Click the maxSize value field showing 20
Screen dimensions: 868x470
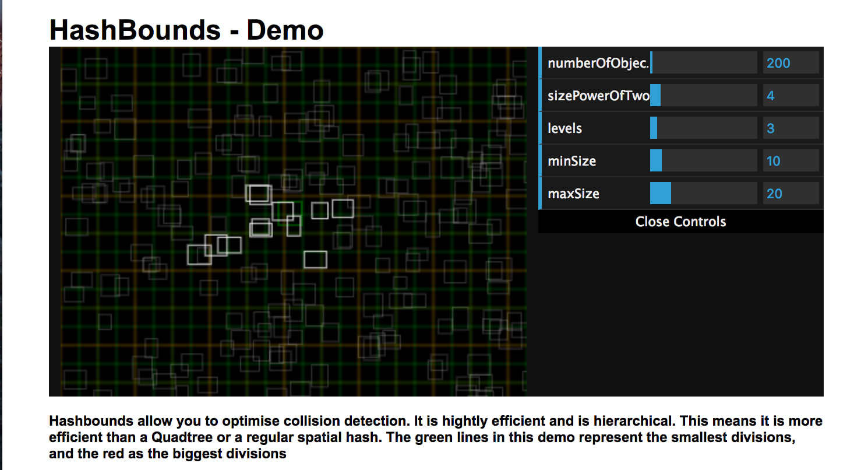791,193
